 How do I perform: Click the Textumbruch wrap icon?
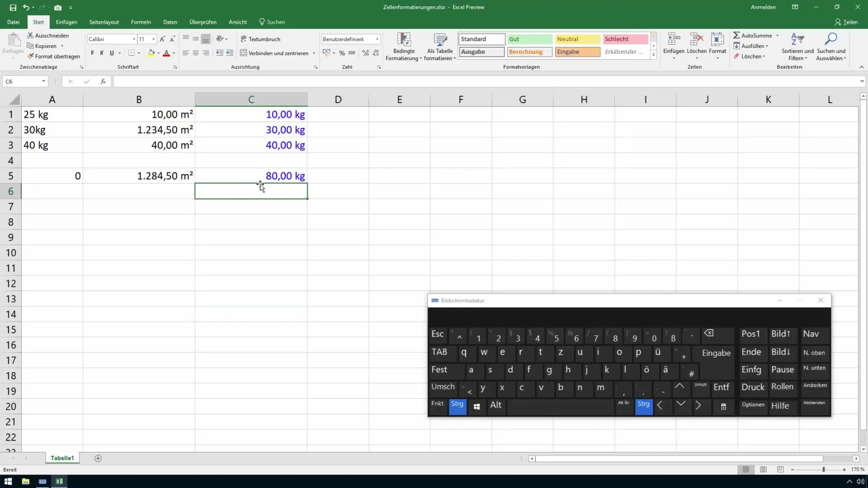coord(244,39)
